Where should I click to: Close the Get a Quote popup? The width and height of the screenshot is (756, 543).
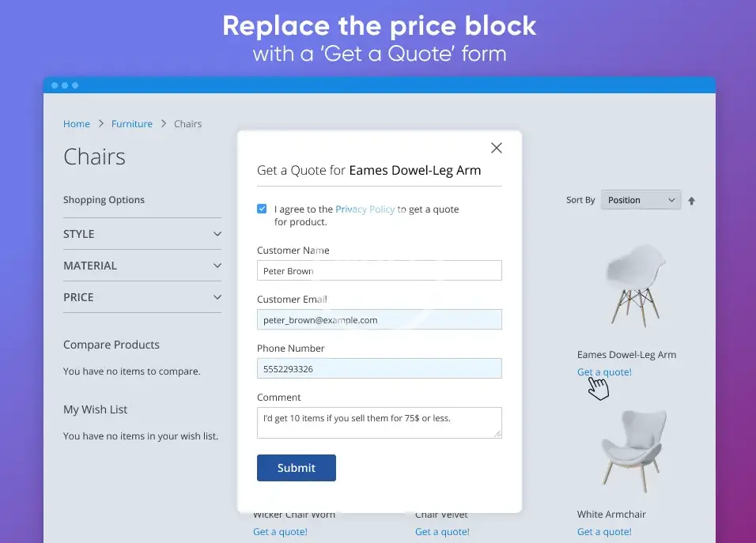(497, 148)
